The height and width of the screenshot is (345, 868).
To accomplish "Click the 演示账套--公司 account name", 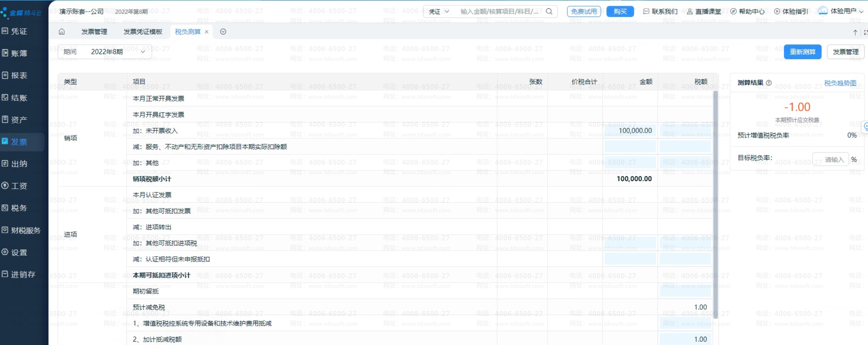I will pyautogui.click(x=82, y=12).
